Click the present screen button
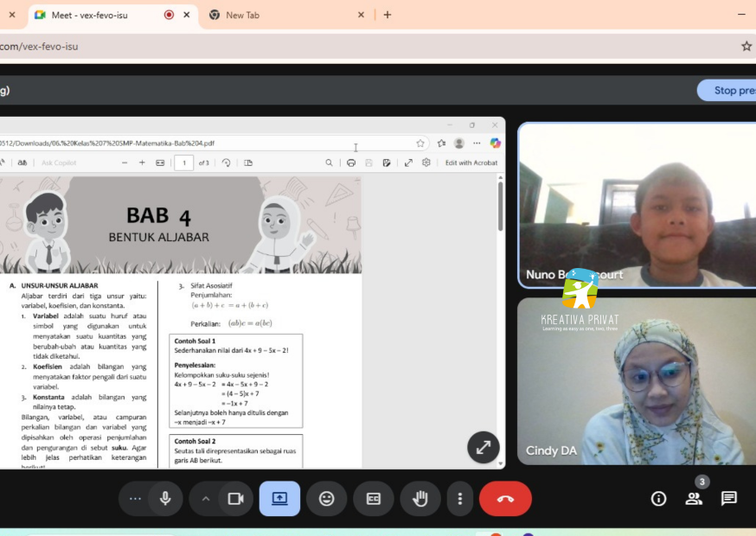Viewport: 756px width, 536px height. (x=279, y=499)
